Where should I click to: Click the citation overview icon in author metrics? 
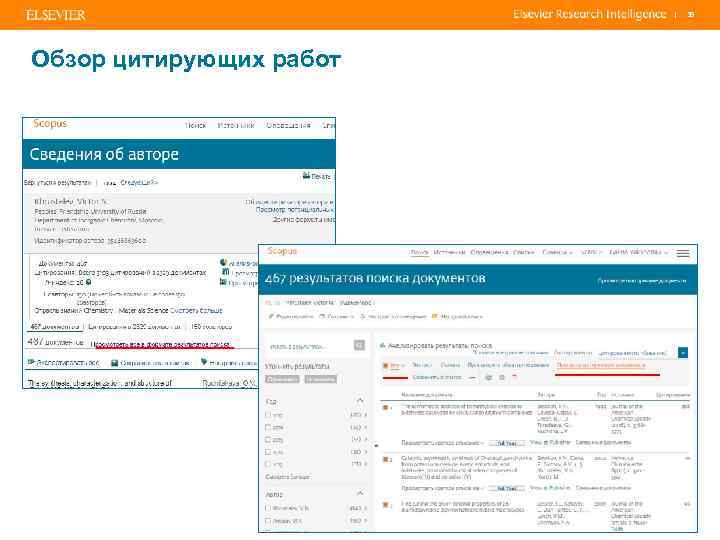click(x=223, y=282)
